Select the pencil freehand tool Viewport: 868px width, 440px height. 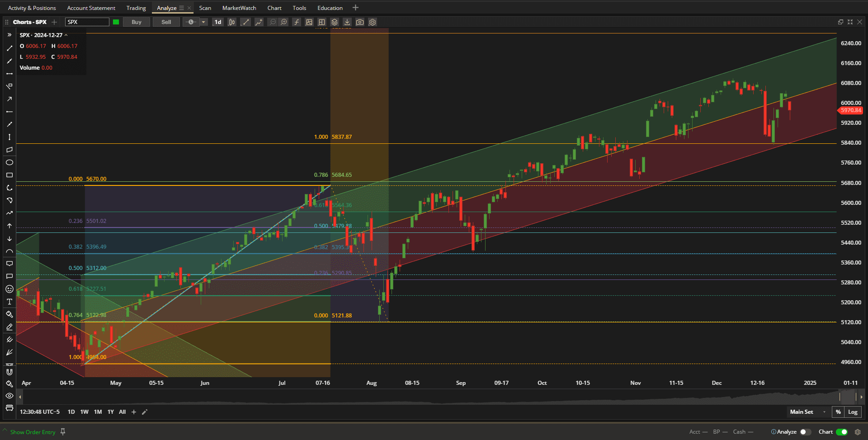pos(9,327)
